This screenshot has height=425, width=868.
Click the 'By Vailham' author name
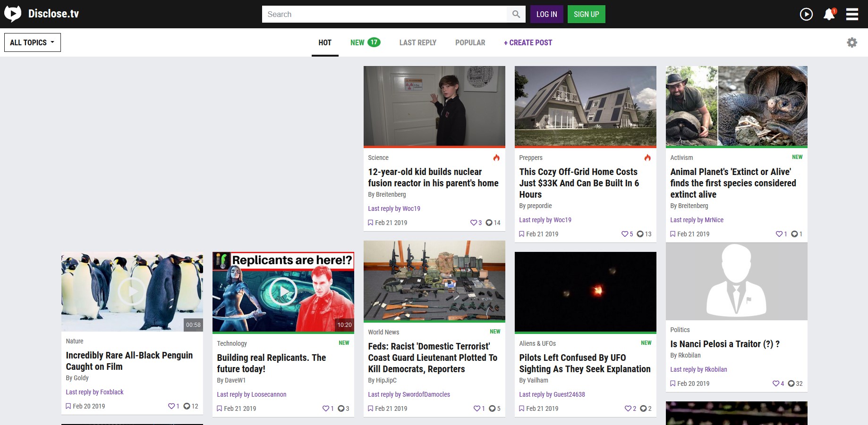coord(534,380)
